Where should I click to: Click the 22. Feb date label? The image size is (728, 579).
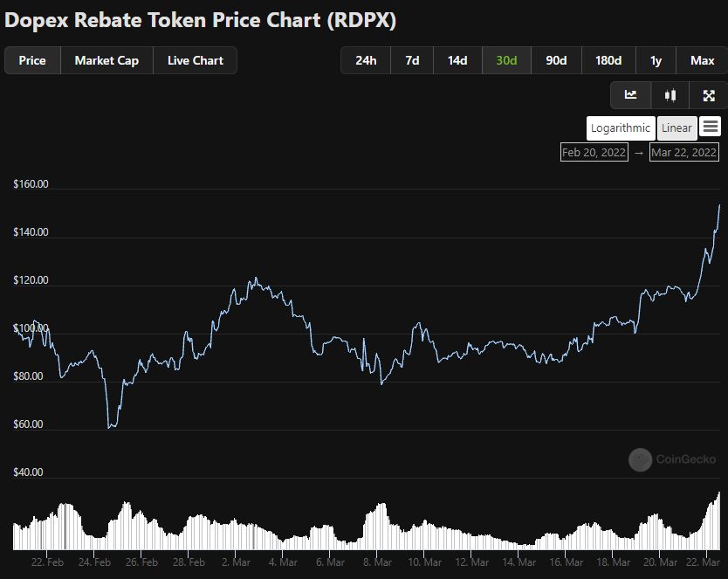(x=47, y=562)
